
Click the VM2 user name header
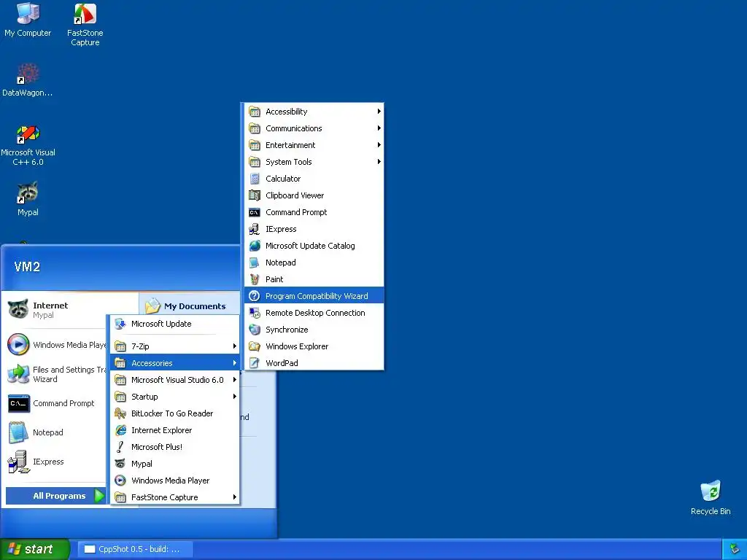pos(27,267)
